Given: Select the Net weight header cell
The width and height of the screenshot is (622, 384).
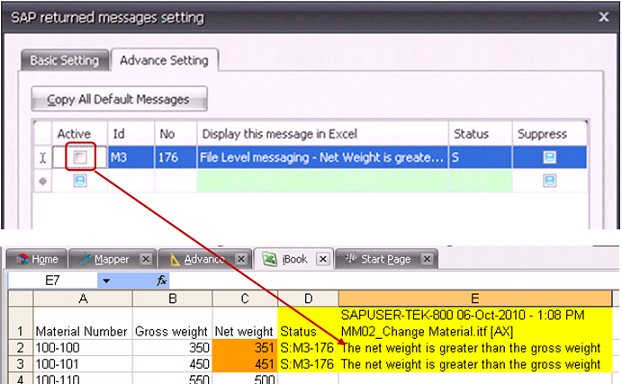Looking at the screenshot, I should 245,323.
